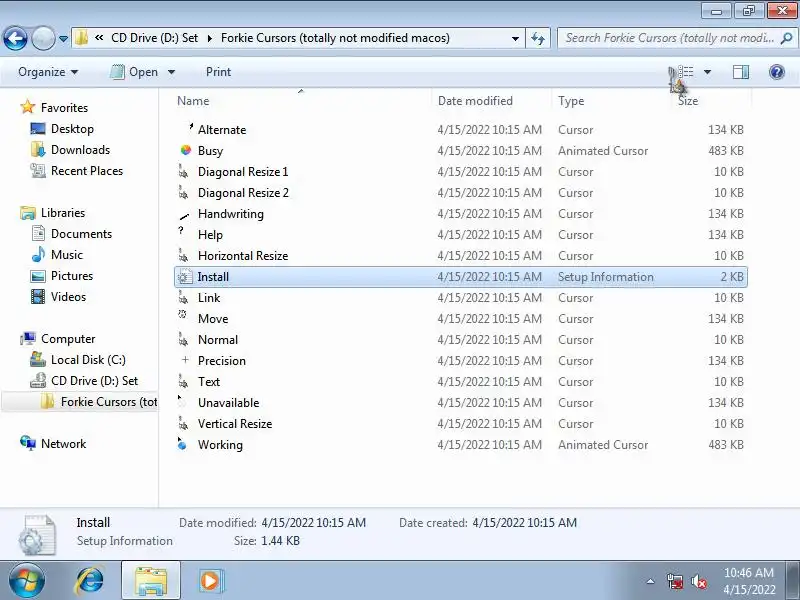Refresh the folder view
This screenshot has width=800, height=600.
tap(538, 38)
